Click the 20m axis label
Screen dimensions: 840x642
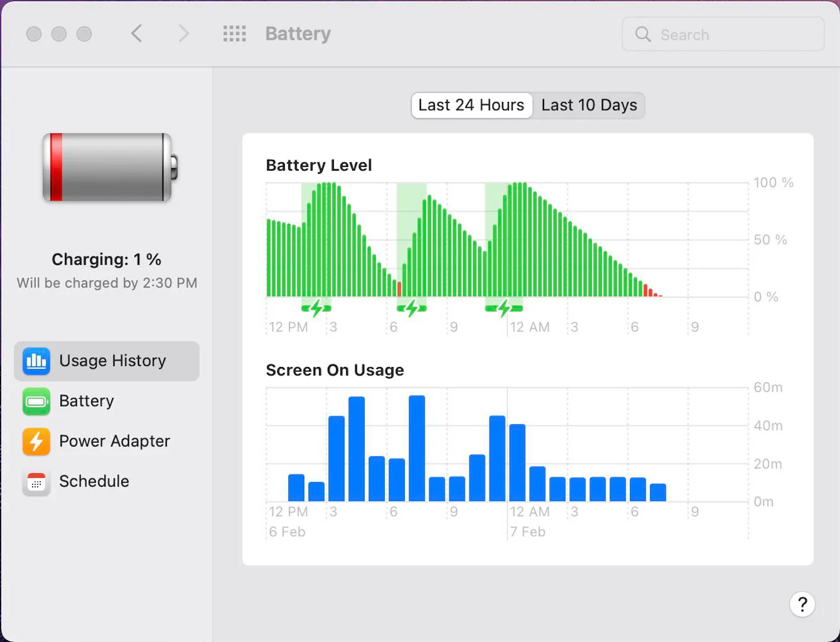pyautogui.click(x=768, y=464)
